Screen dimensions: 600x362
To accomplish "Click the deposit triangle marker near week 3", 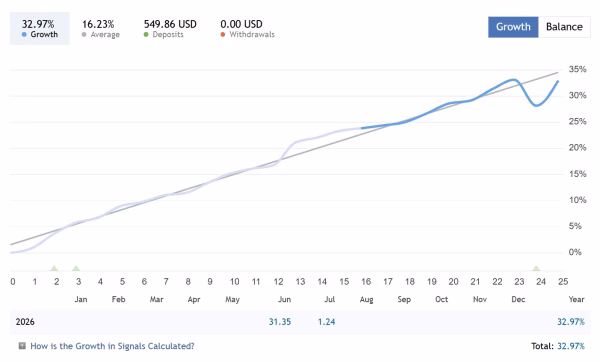I will [76, 268].
